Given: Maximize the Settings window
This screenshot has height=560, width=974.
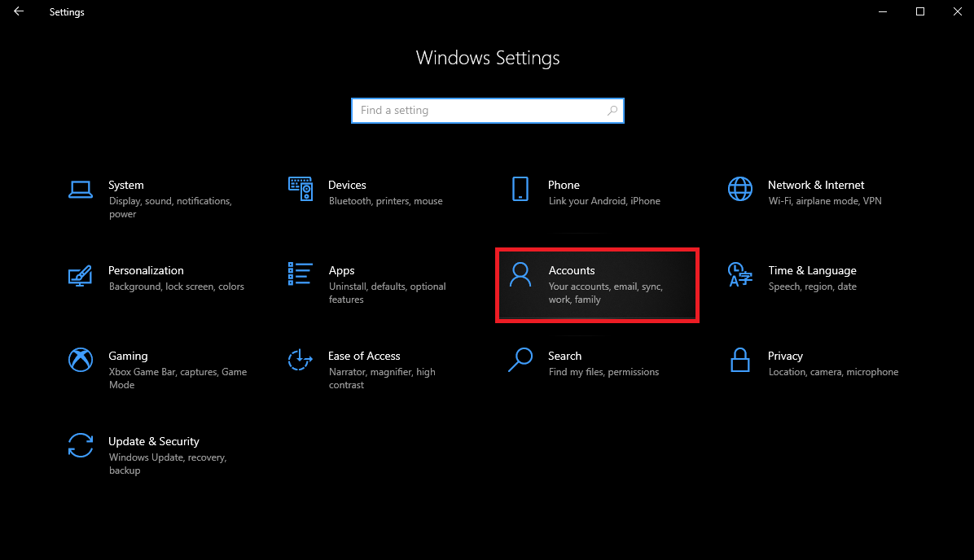Looking at the screenshot, I should coord(920,11).
